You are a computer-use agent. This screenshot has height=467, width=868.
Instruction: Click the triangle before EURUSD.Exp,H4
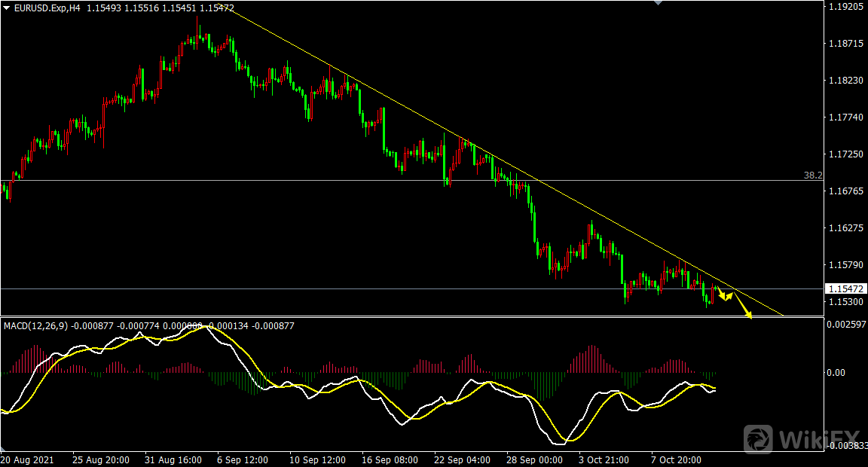(6, 8)
